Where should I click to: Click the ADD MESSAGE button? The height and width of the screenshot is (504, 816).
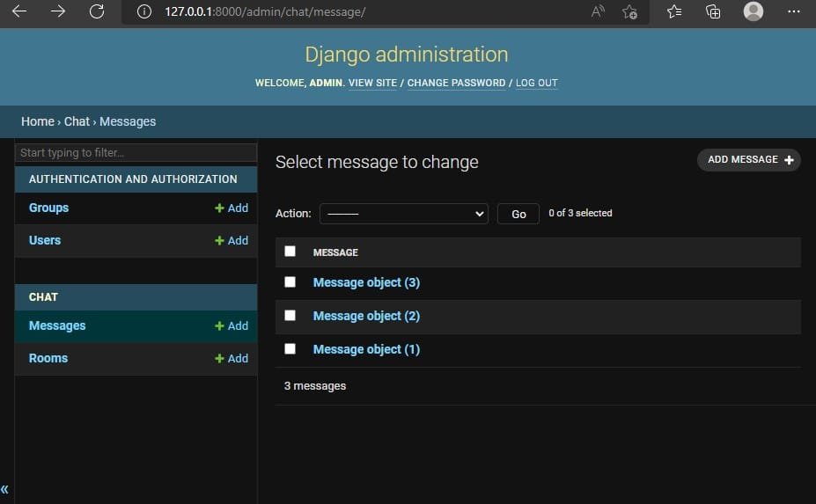749,160
